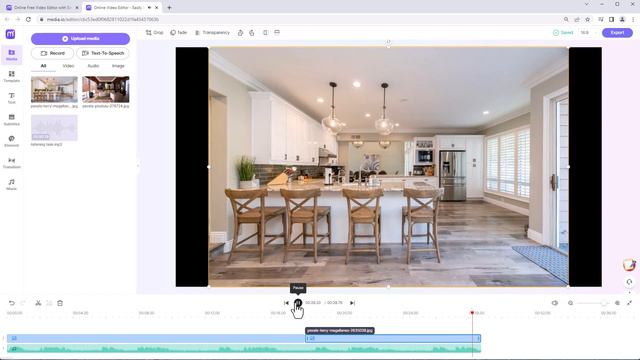Select the first image clip on timeline

(x=156, y=338)
